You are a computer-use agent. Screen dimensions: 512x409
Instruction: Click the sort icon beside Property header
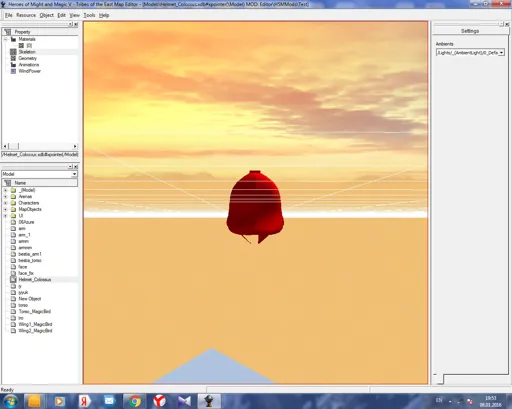8,32
